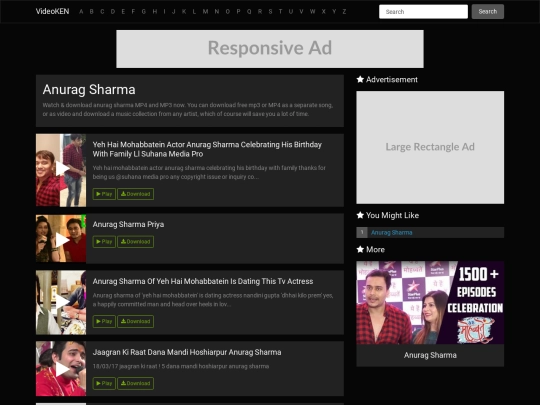The image size is (540, 405).
Task: Play the Anurag Sharma Priya video
Action: (104, 242)
